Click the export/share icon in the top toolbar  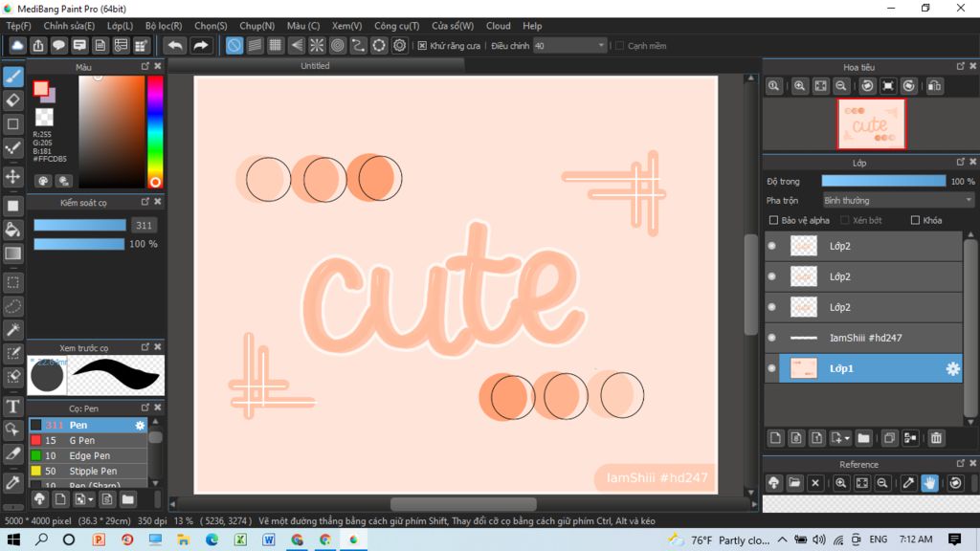coord(38,46)
